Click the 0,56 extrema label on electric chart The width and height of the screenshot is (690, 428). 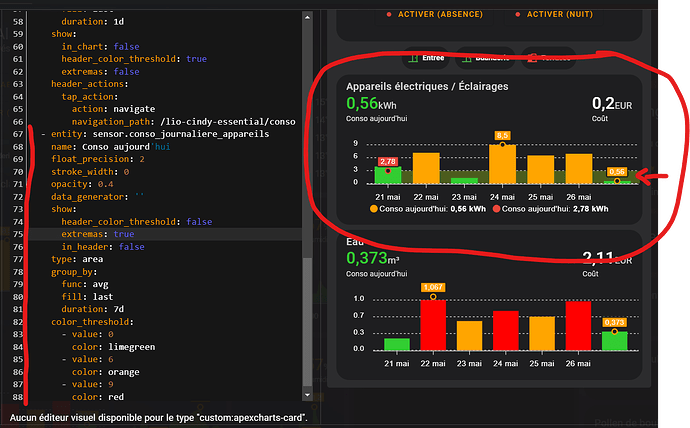(617, 172)
